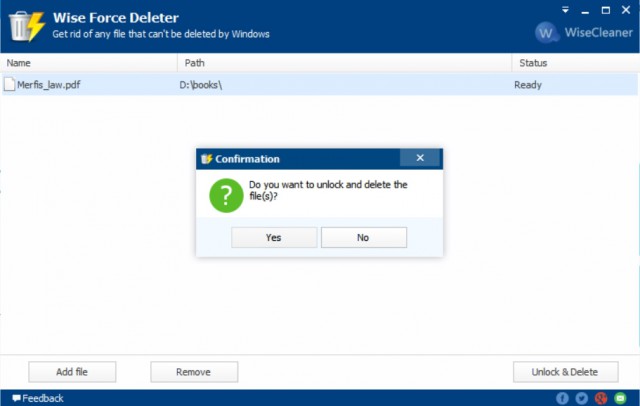Open the Google Plus icon
This screenshot has height=406, width=640.
coord(601,398)
